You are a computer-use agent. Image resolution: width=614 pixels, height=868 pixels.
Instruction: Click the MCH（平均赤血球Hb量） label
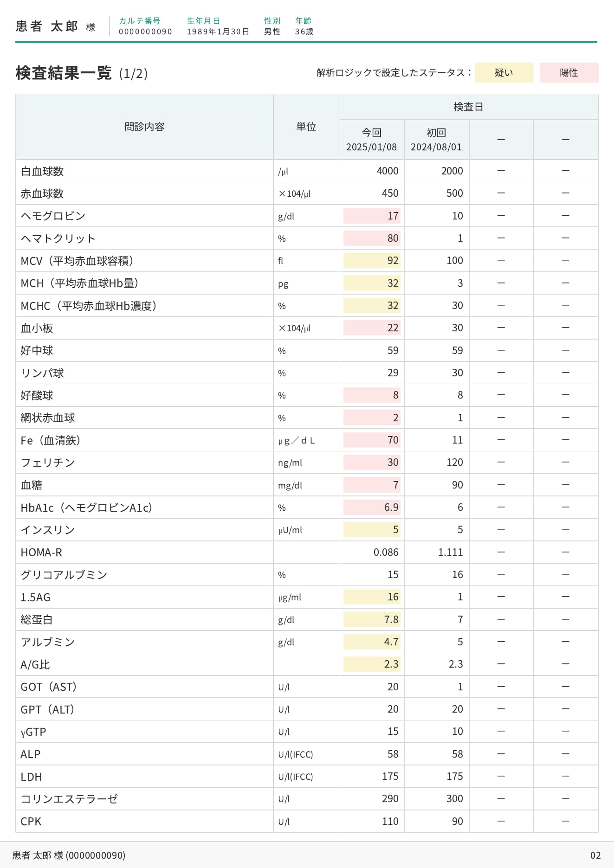pos(80,283)
